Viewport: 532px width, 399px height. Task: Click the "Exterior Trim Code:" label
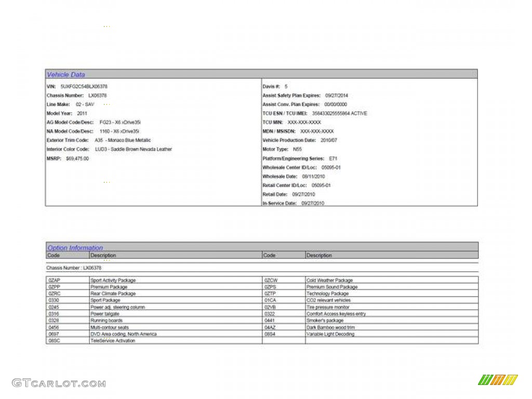68,140
